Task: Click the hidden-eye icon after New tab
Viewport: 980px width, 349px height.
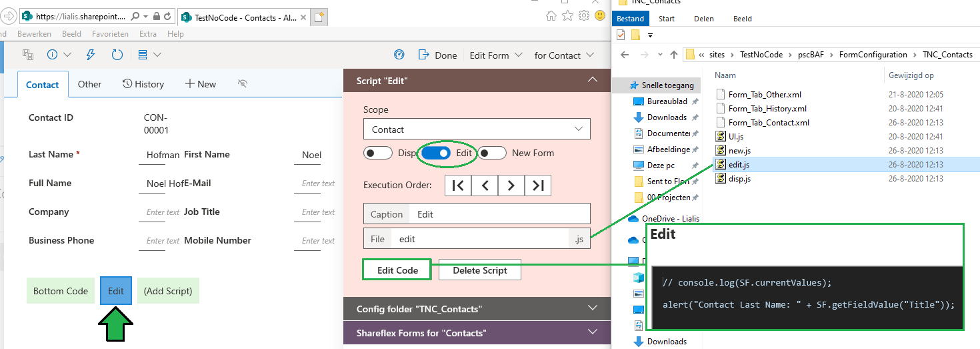Action: tap(242, 84)
